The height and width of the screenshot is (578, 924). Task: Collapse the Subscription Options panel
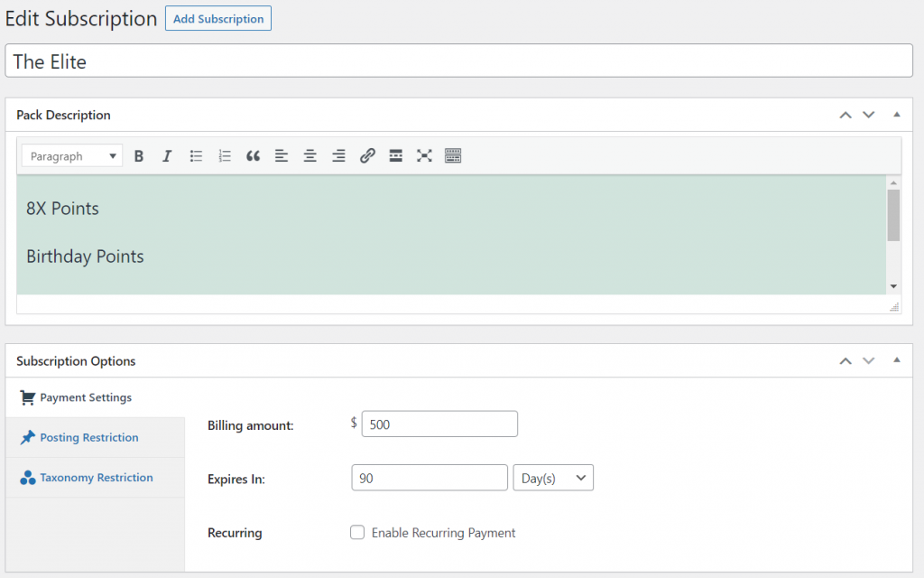point(897,360)
